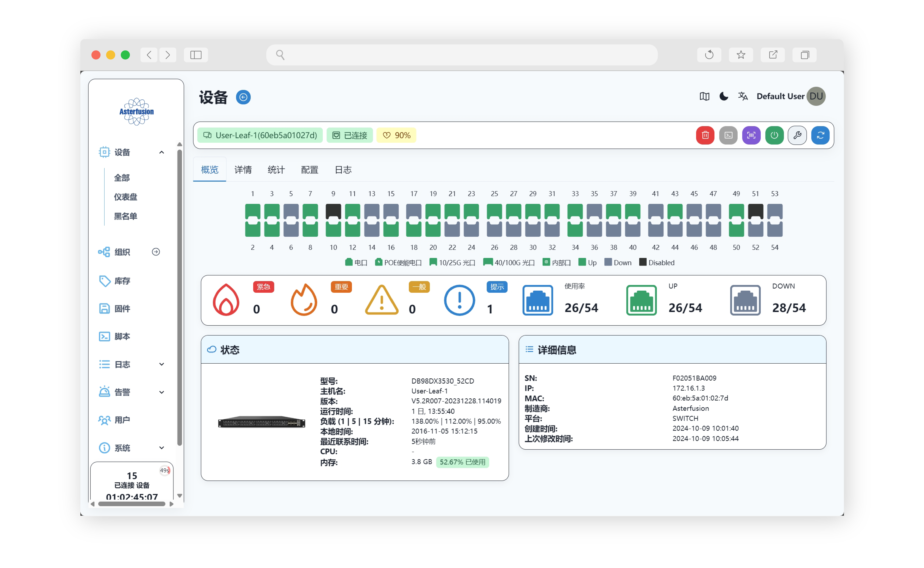This screenshot has height=568, width=924.
Task: Open the wrench tools icon
Action: tap(798, 135)
